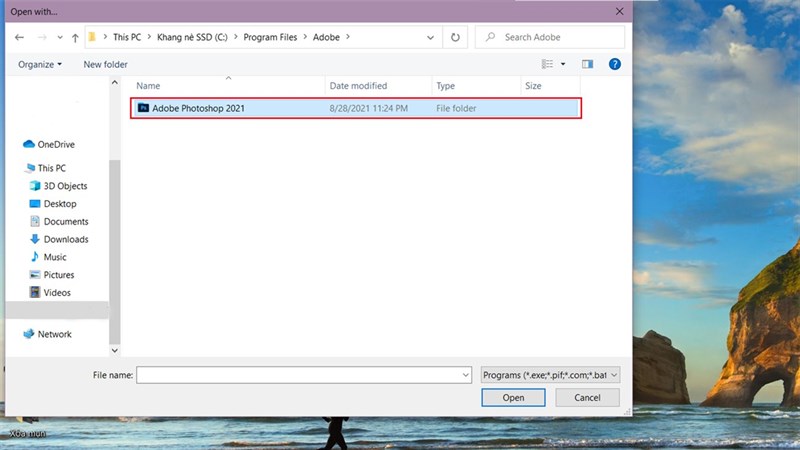Select Network in the navigation pane
800x450 pixels.
coord(54,335)
